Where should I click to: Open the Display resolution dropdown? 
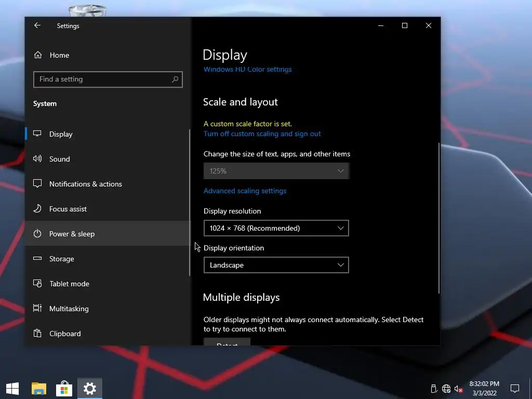(x=276, y=228)
